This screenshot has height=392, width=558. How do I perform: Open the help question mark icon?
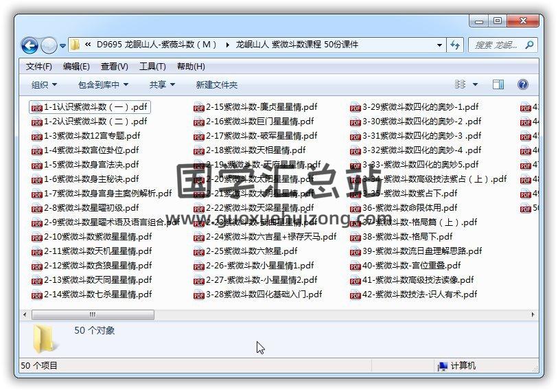point(523,84)
